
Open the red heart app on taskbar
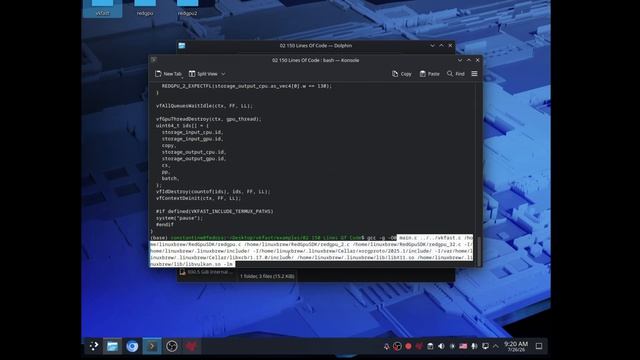191,346
